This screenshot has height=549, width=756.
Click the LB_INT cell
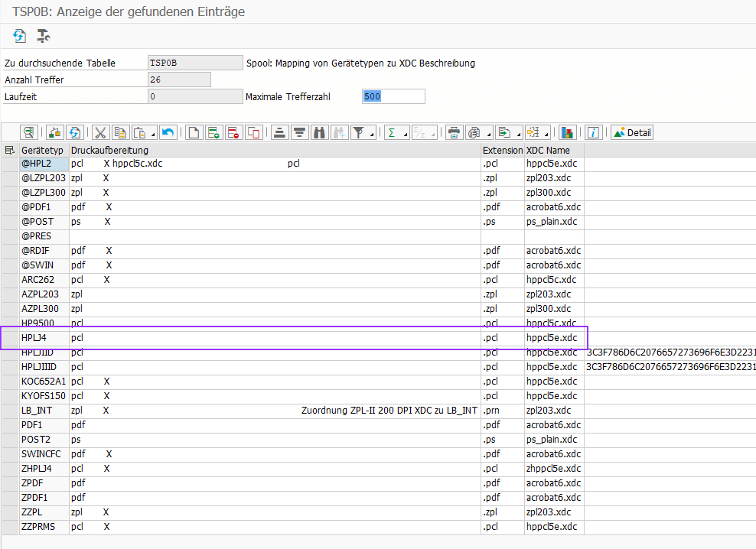pos(44,411)
